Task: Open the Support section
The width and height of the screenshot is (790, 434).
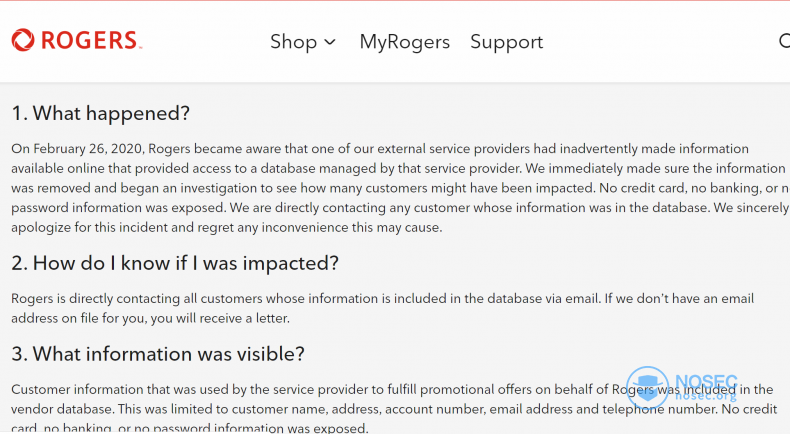Action: [x=506, y=42]
